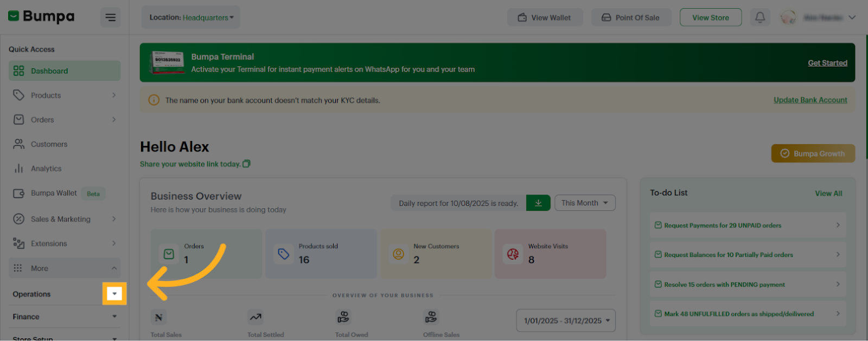The height and width of the screenshot is (341, 868).
Task: Select Dashboard in the sidebar
Action: 65,71
